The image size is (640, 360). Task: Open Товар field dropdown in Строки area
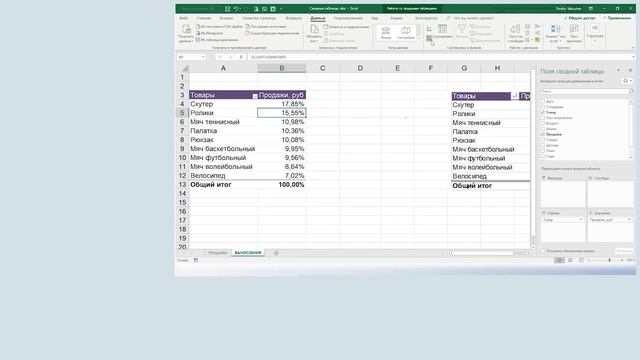point(580,220)
